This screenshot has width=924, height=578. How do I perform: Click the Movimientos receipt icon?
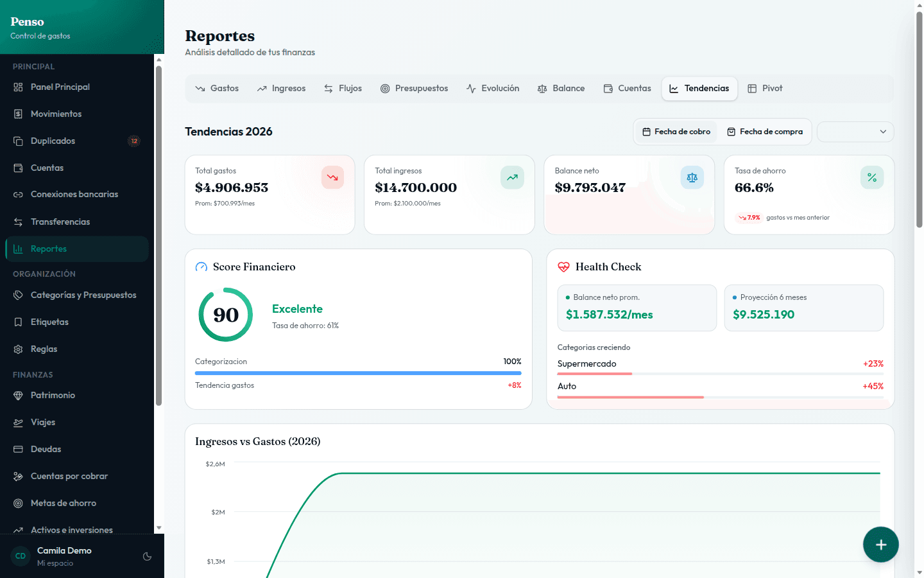pyautogui.click(x=18, y=114)
